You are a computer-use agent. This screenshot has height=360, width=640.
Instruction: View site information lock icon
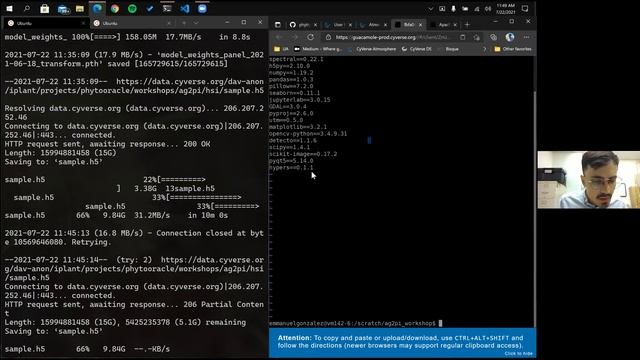tap(328, 37)
